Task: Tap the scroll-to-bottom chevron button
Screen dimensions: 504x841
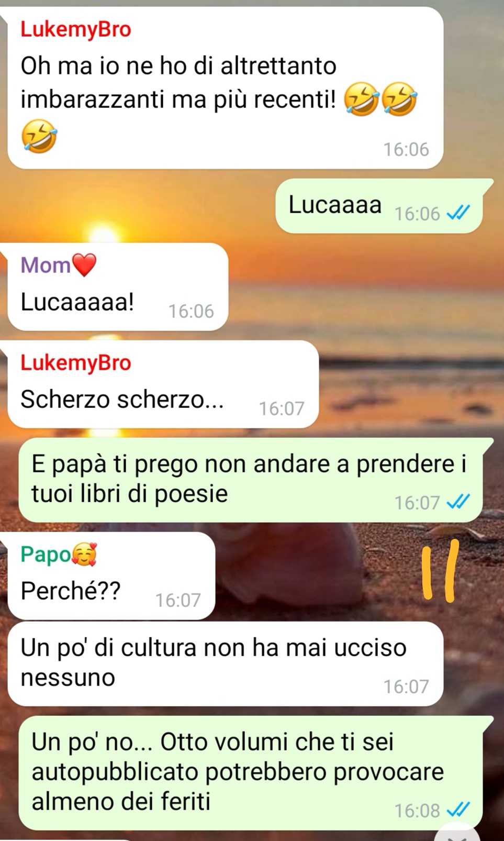Action: click(457, 833)
